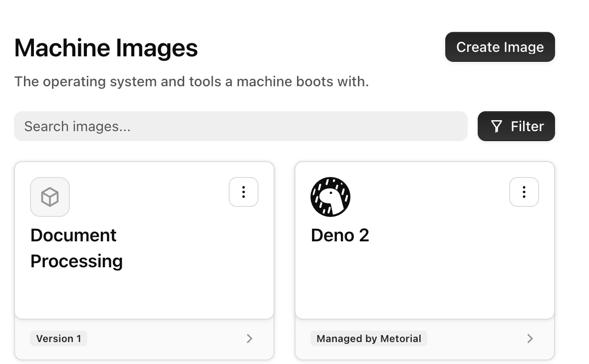
Task: Open Deno 2 card's three-dot menu
Action: tap(524, 192)
